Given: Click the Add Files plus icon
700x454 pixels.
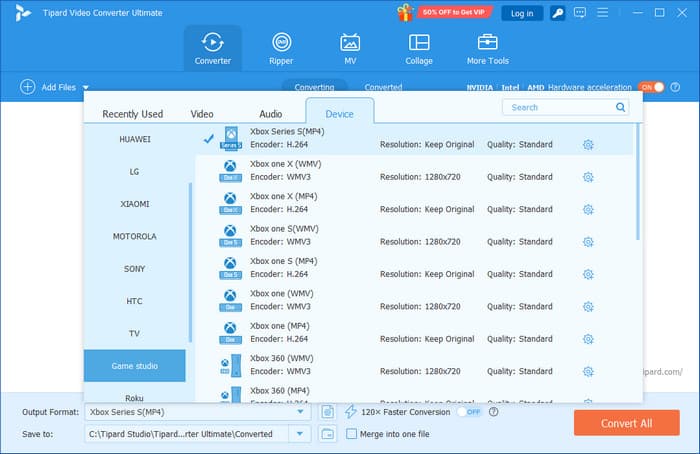Looking at the screenshot, I should pos(28,87).
